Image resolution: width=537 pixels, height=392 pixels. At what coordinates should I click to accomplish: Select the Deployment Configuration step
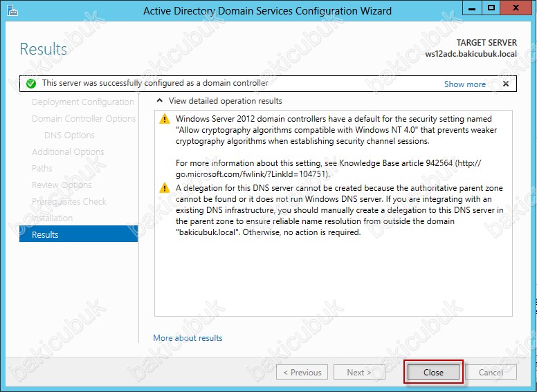point(83,102)
